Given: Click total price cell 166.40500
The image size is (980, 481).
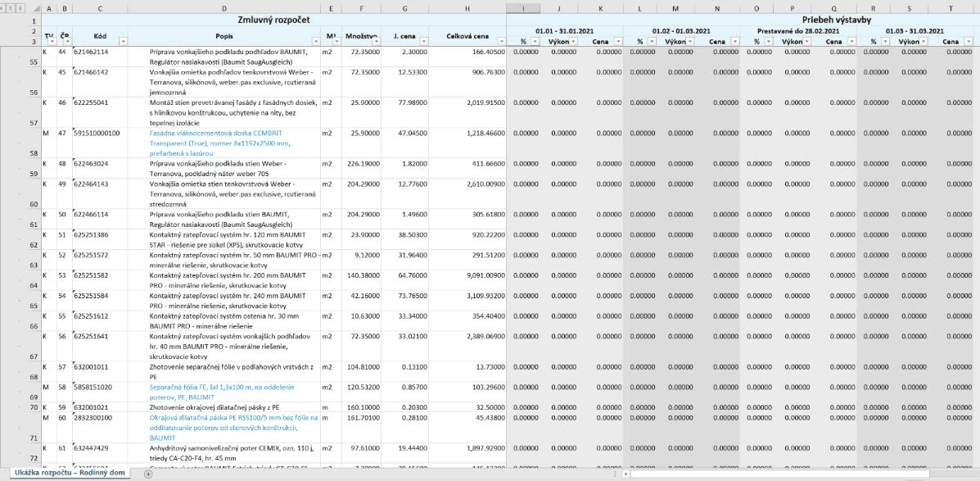Looking at the screenshot, I should (467, 57).
